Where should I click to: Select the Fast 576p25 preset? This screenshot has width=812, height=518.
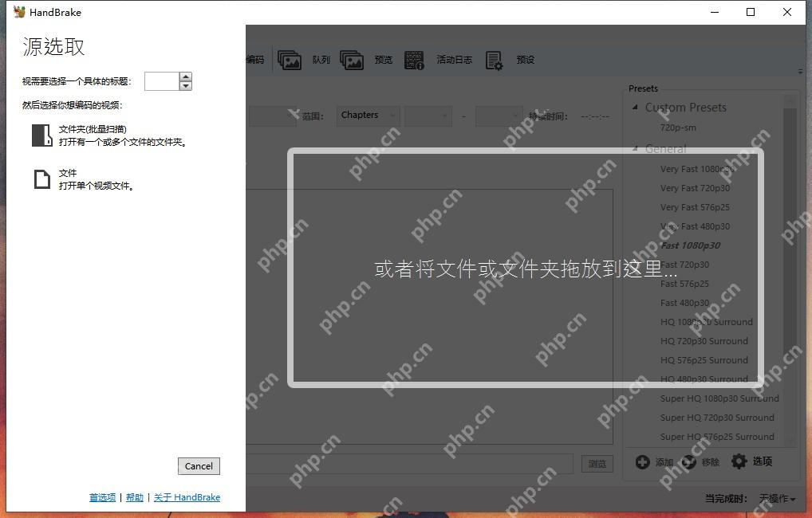684,284
